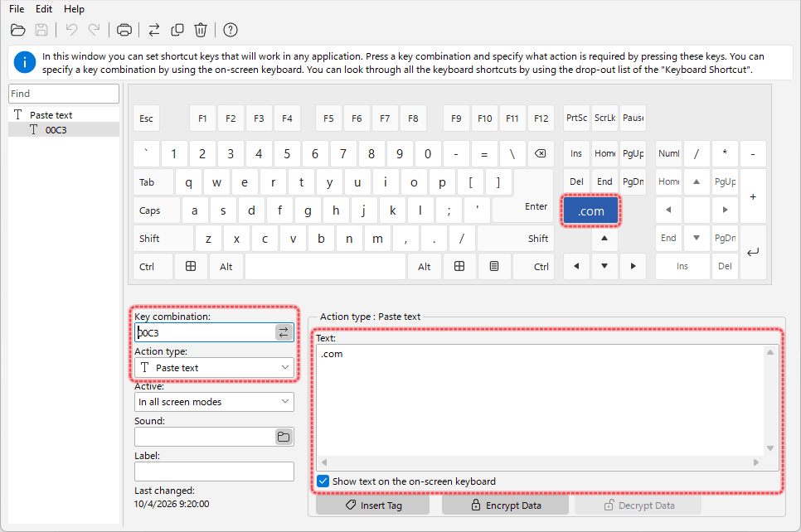
Task: Click into the Find search field
Action: coord(64,94)
